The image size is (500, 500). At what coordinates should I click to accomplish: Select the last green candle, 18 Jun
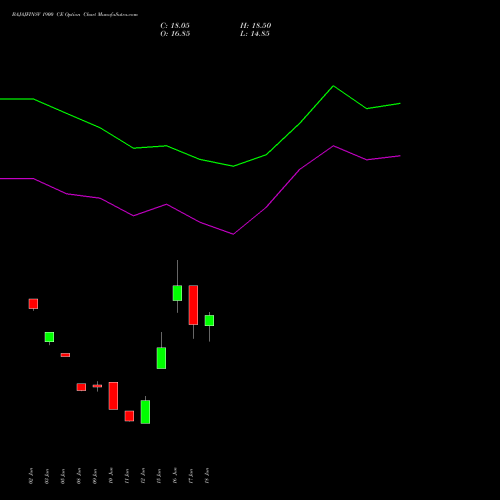[209, 320]
